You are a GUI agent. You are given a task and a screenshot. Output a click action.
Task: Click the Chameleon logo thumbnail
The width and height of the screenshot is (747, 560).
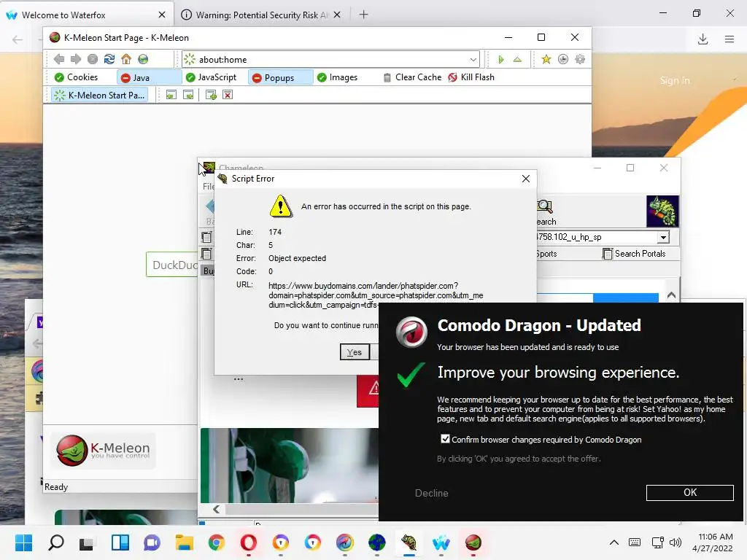pos(662,211)
